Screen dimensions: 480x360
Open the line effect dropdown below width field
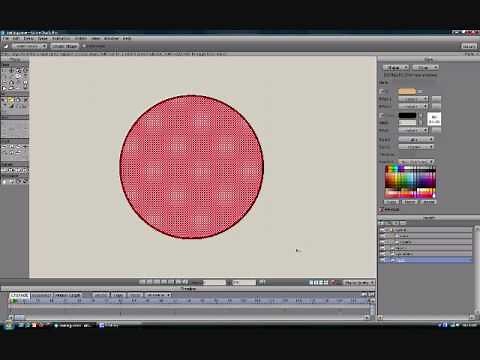click(x=413, y=130)
